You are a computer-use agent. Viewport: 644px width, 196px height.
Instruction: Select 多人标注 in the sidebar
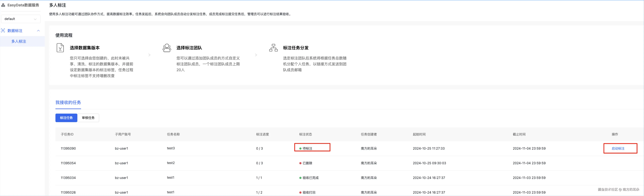click(19, 41)
